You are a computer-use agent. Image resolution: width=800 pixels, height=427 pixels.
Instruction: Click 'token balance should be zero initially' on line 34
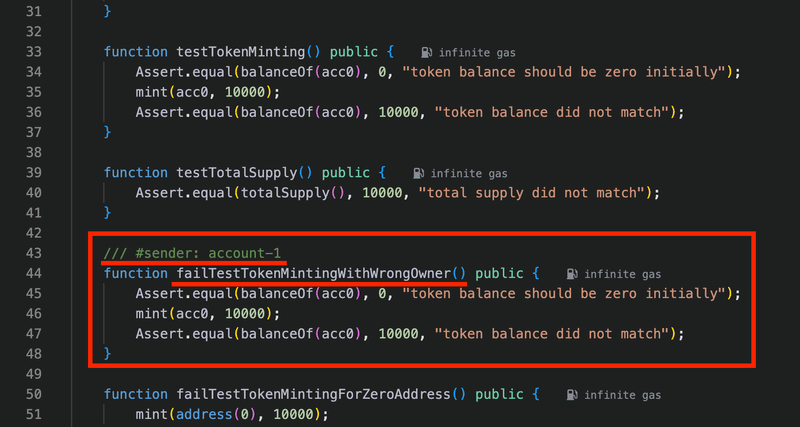(563, 72)
